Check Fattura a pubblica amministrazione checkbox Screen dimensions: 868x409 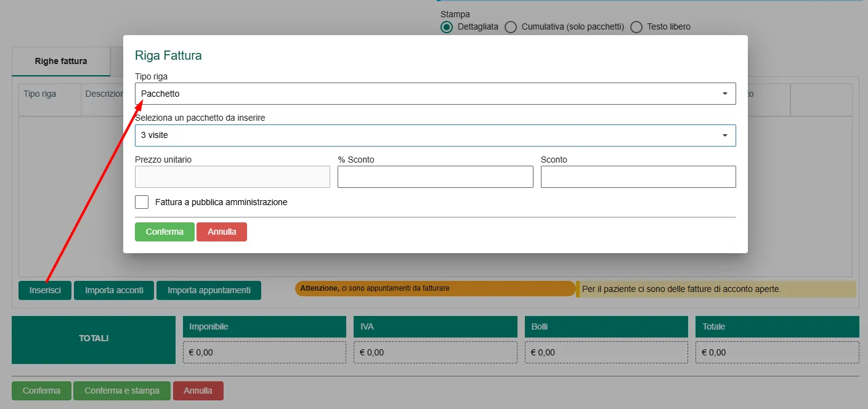coord(142,202)
